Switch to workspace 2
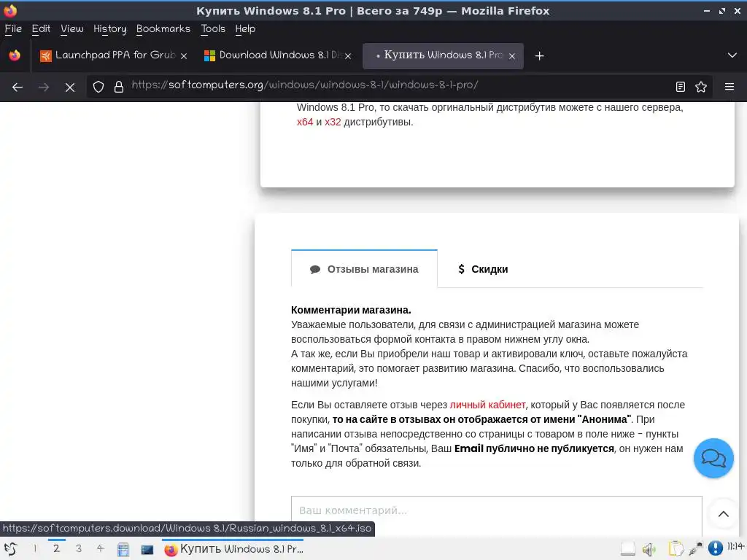Screen dimensions: 747x560 (x=57, y=548)
